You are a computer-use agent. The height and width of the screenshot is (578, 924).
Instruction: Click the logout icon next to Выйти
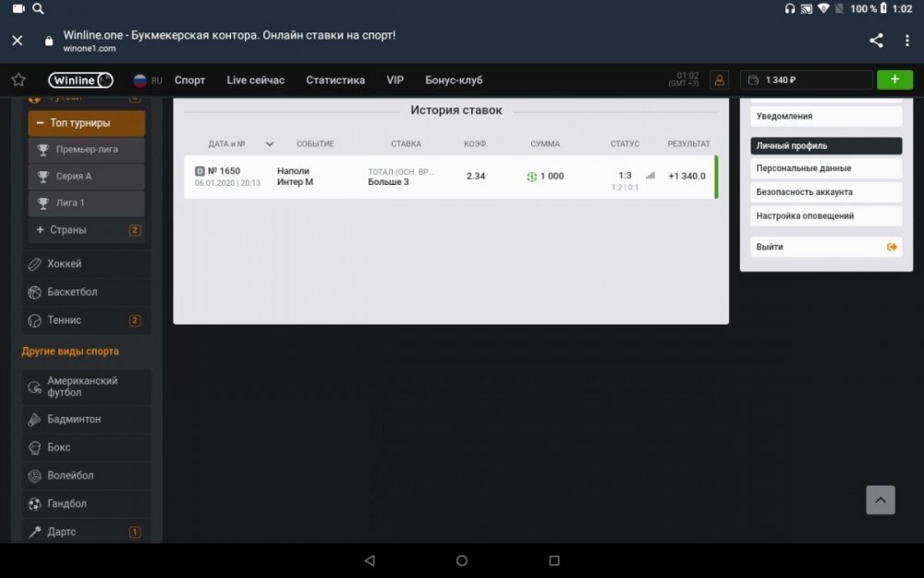(892, 247)
